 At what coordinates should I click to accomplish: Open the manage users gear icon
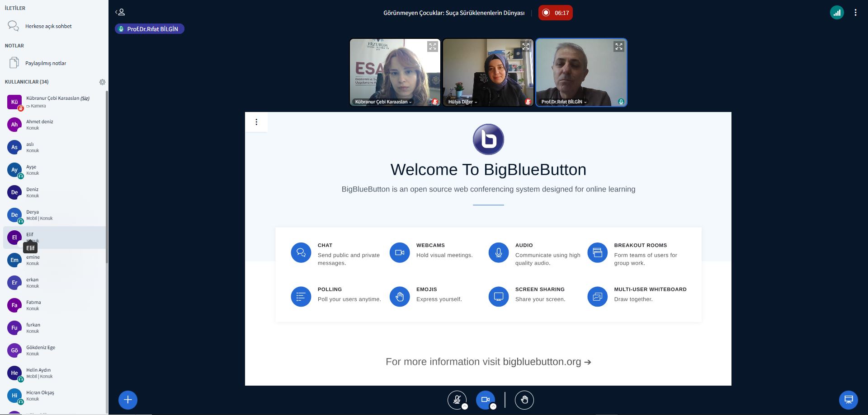pyautogui.click(x=102, y=82)
